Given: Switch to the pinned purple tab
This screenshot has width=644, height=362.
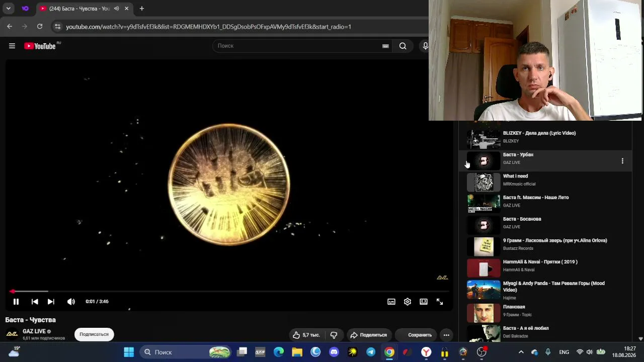Looking at the screenshot, I should point(25,9).
